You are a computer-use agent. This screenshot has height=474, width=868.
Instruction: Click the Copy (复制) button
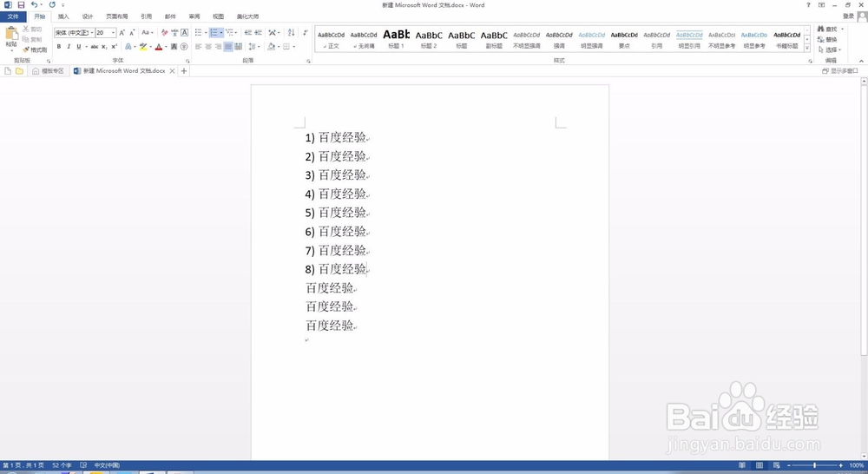[x=32, y=39]
